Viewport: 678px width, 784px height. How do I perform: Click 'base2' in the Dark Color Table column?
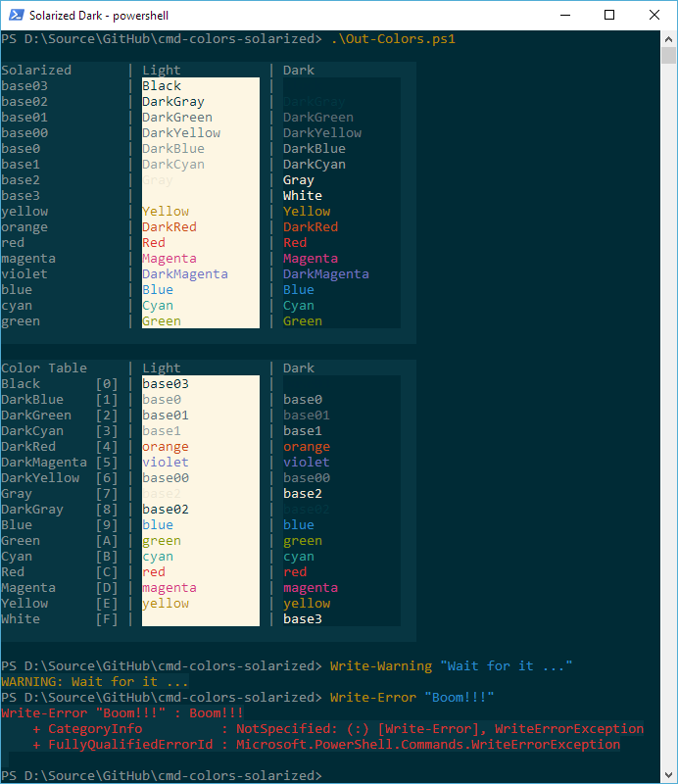point(303,494)
